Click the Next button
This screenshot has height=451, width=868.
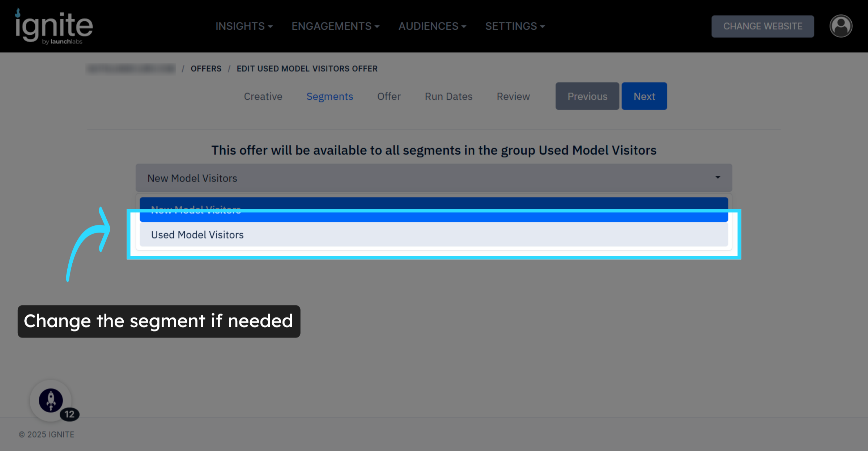(644, 96)
